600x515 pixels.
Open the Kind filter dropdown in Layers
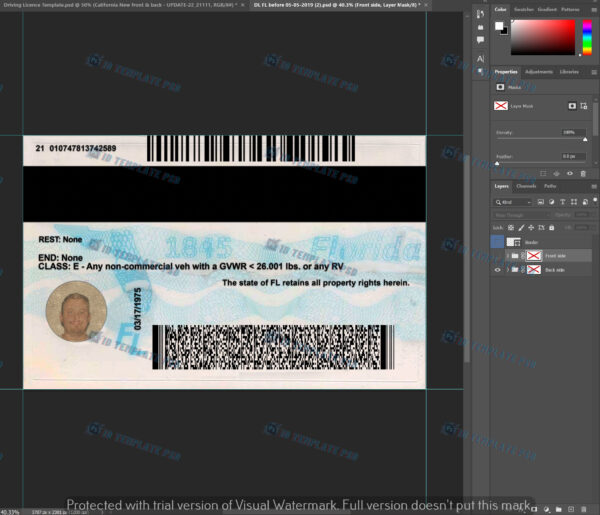[513, 202]
